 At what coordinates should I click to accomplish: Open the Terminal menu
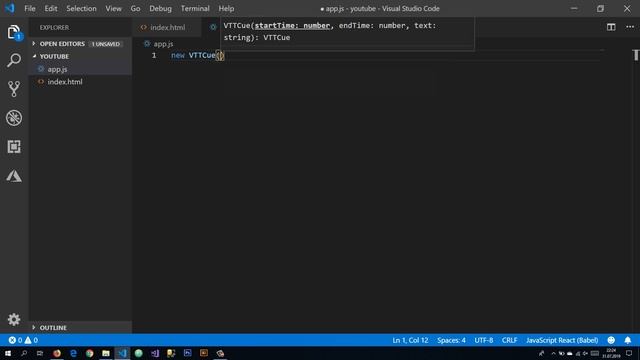point(195,8)
